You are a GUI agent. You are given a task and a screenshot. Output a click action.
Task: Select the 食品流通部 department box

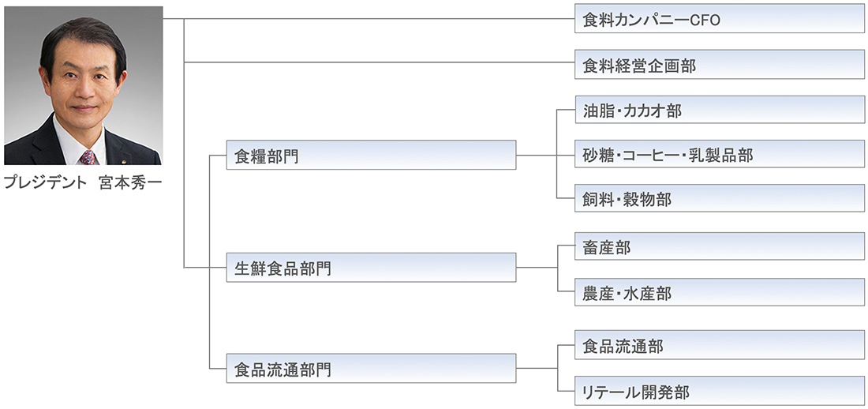[x=719, y=346]
